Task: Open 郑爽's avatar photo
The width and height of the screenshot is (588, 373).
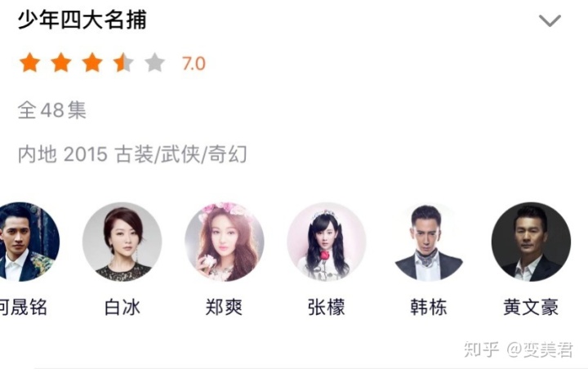Action: [x=225, y=242]
